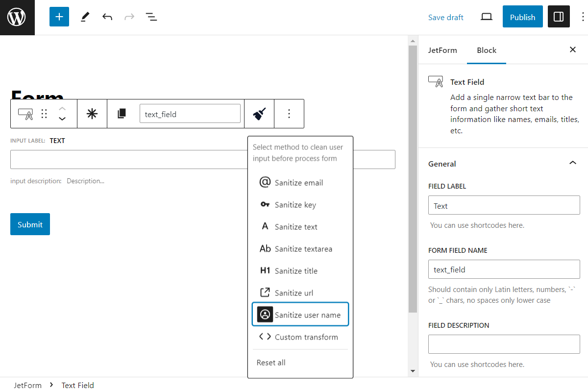Choose Sanitize key from the sanitize menu
588x390 pixels.
point(296,204)
